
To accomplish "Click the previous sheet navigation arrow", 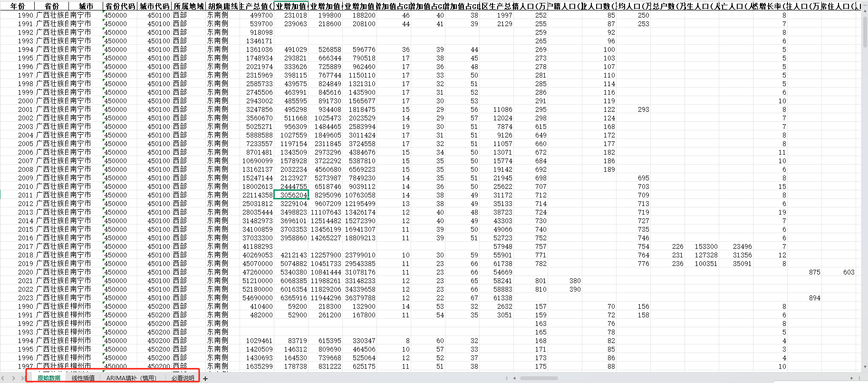I will click(x=4, y=378).
